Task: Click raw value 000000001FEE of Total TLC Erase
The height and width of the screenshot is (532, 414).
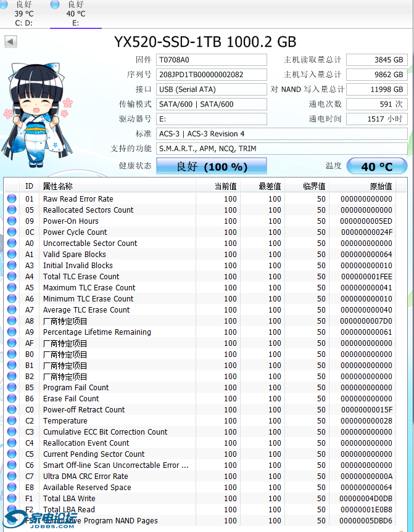Action: 366,277
